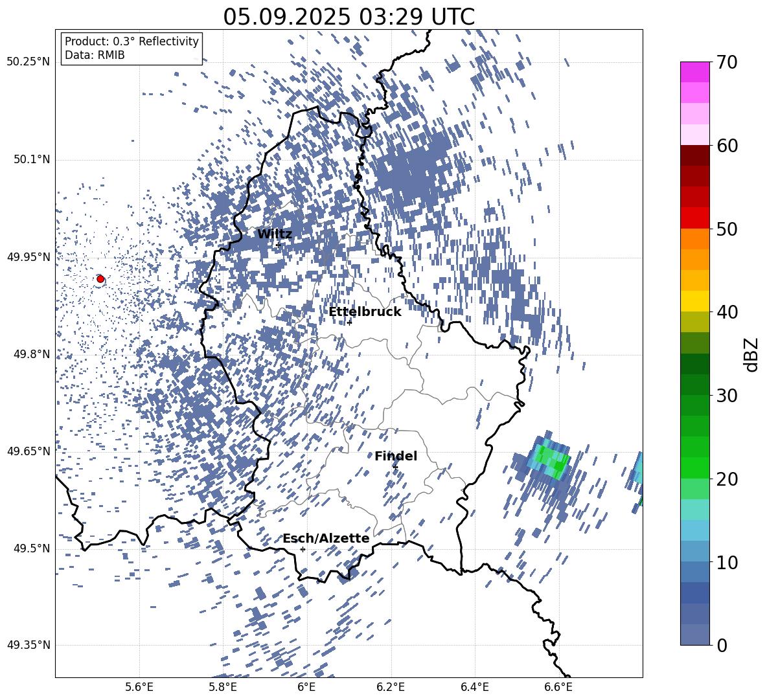
Task: Click the colorbar 50 tick label
Action: coord(727,229)
